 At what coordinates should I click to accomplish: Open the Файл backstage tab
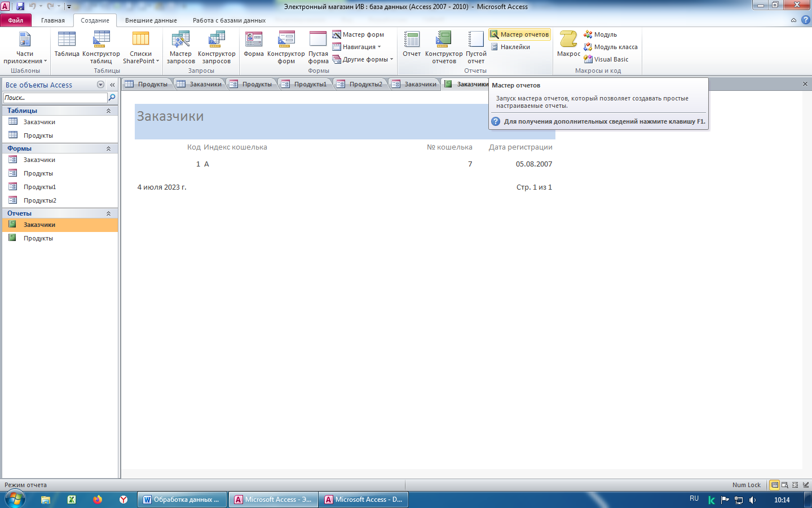(x=16, y=20)
